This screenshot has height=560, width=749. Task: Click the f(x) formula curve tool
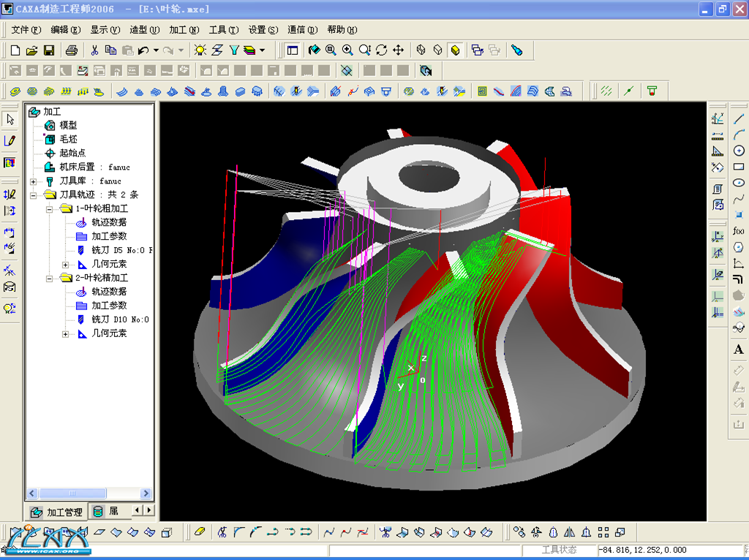point(739,231)
